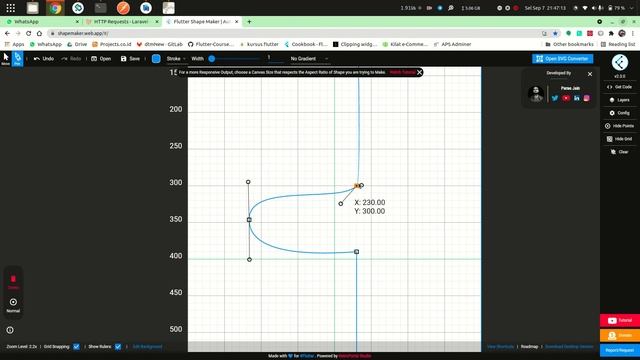The height and width of the screenshot is (360, 640).
Task: Click the Redo button
Action: (71, 59)
